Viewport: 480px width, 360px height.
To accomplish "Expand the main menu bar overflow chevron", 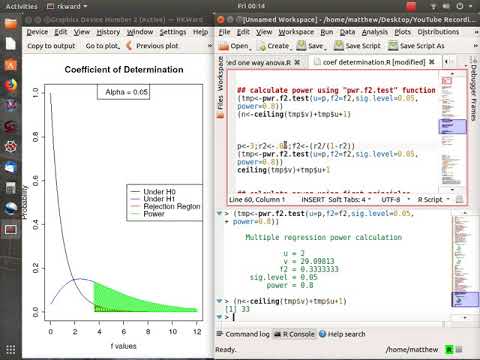I will tap(476, 32).
